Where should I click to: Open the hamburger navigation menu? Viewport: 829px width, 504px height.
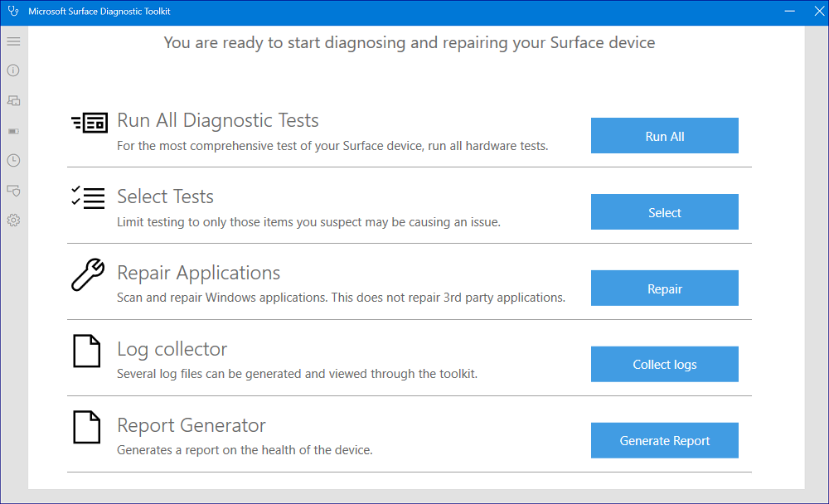pos(13,41)
